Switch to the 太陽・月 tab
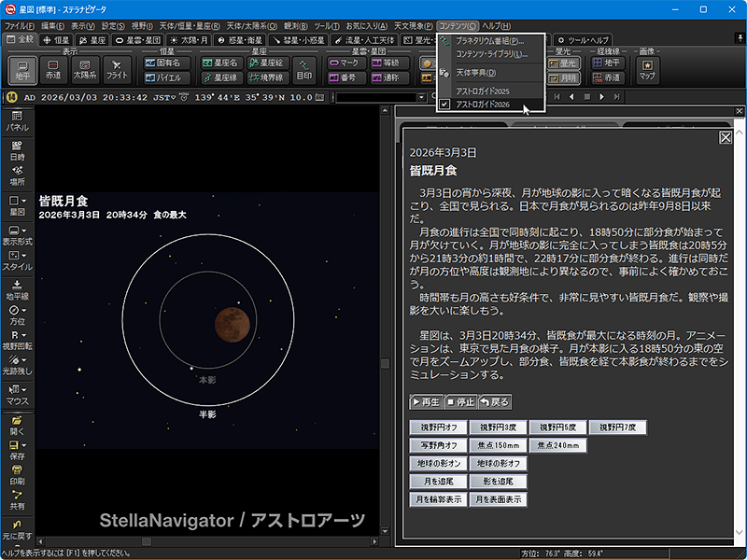Viewport: 747px width, 560px height. 190,40
